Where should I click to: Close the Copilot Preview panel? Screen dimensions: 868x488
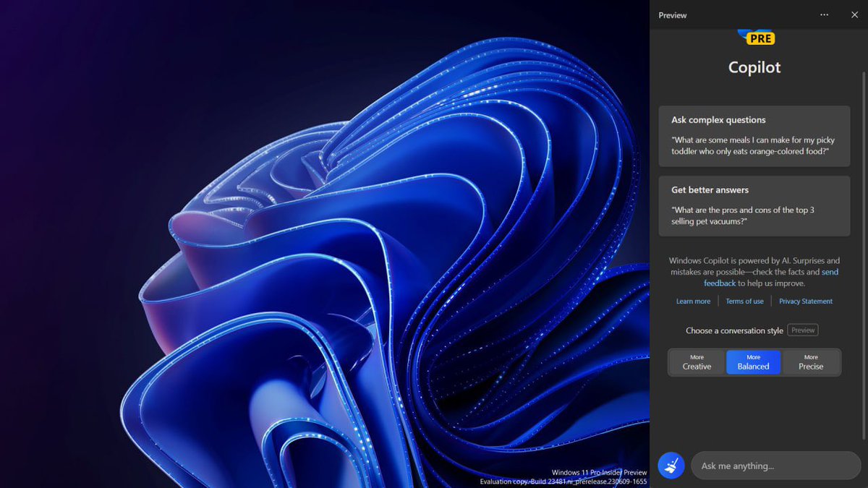click(854, 15)
